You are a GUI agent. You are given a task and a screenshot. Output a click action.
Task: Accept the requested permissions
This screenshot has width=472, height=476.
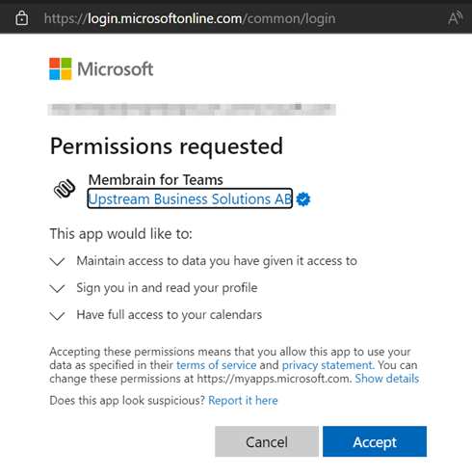click(x=375, y=441)
